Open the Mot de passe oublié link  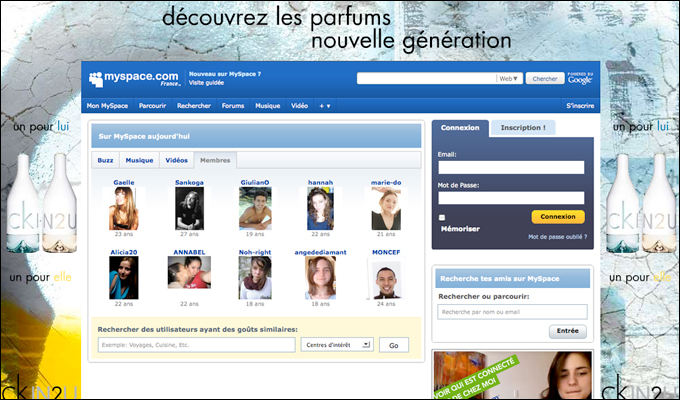point(557,237)
